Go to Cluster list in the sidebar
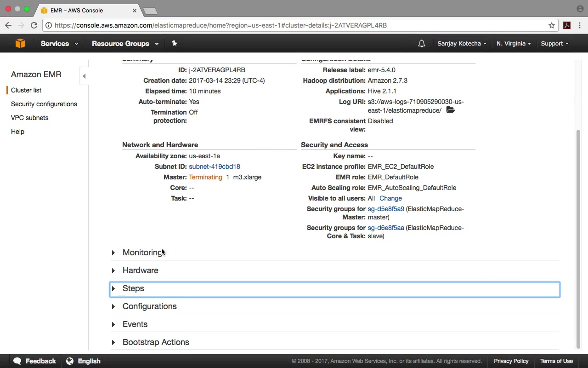This screenshot has width=588, height=368. tap(26, 90)
